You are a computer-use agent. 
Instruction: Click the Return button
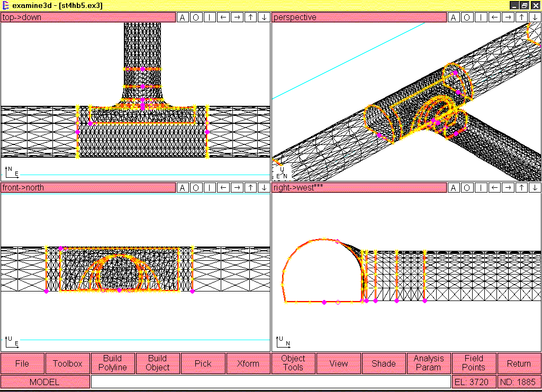coord(519,363)
